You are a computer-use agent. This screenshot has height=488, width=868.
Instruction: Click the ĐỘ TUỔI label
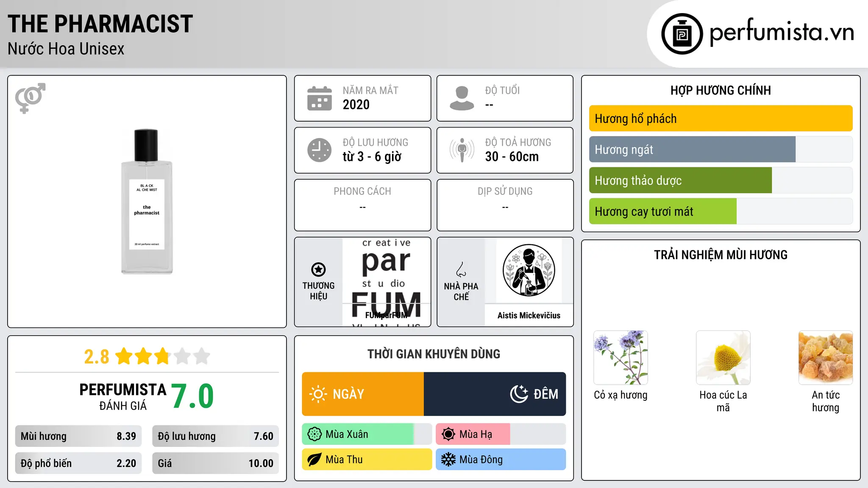[x=502, y=90]
